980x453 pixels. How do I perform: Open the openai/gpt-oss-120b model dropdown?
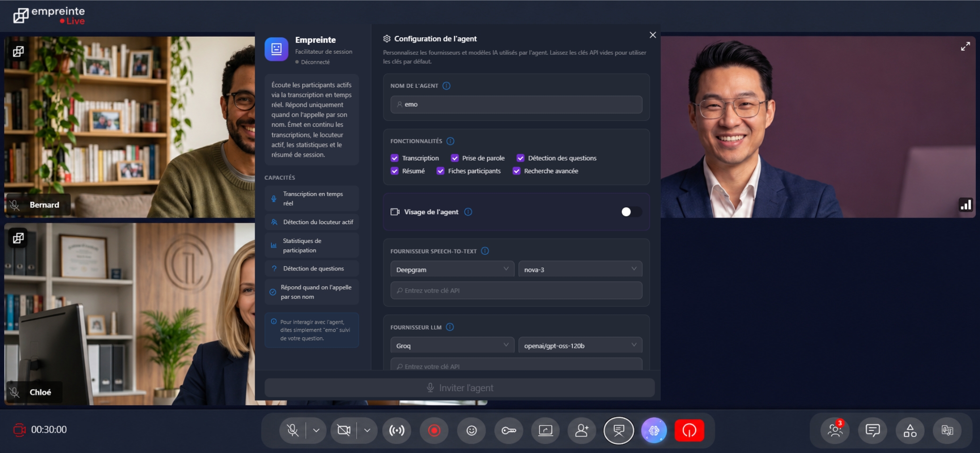click(x=580, y=345)
